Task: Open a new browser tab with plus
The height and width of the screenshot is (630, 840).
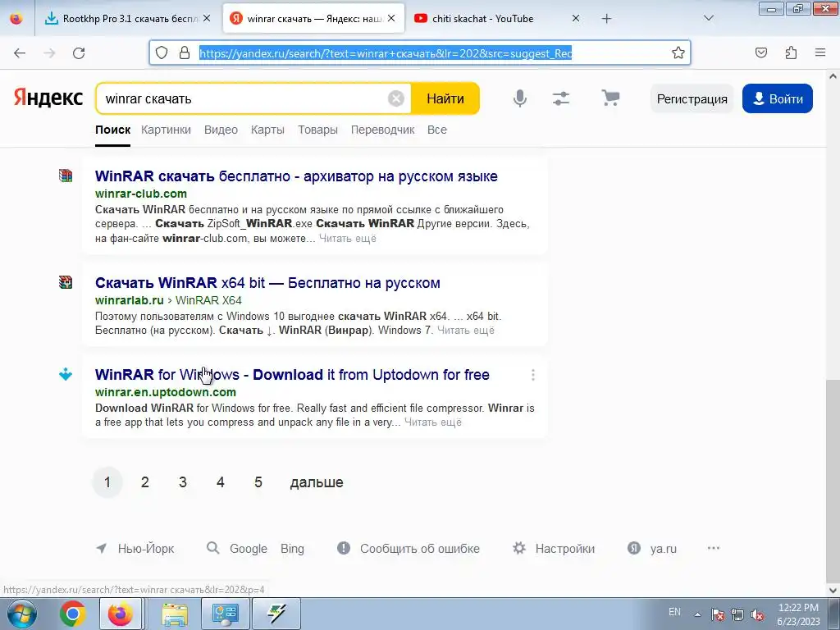Action: coord(606,19)
